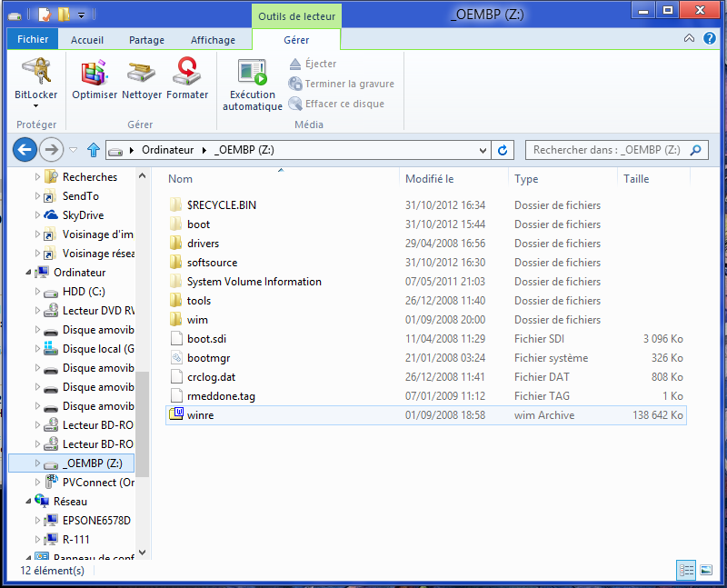
Task: Open the BitLocker drive protection tool
Action: pos(36,79)
